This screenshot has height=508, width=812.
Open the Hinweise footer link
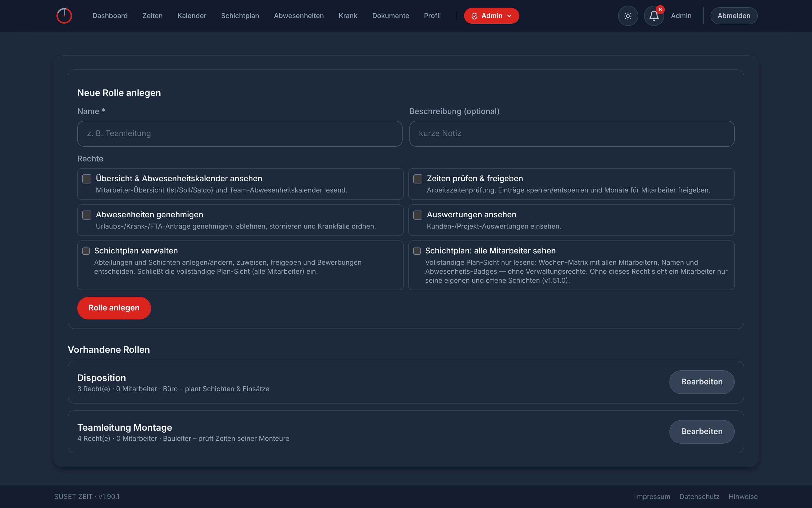[x=743, y=497]
